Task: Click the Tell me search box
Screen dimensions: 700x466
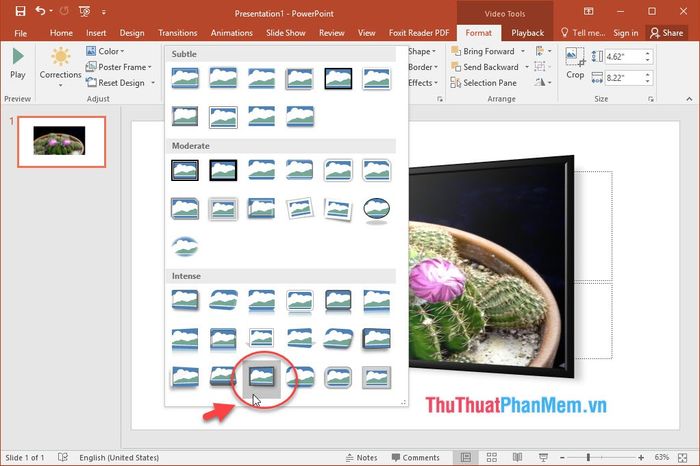Action: [583, 33]
